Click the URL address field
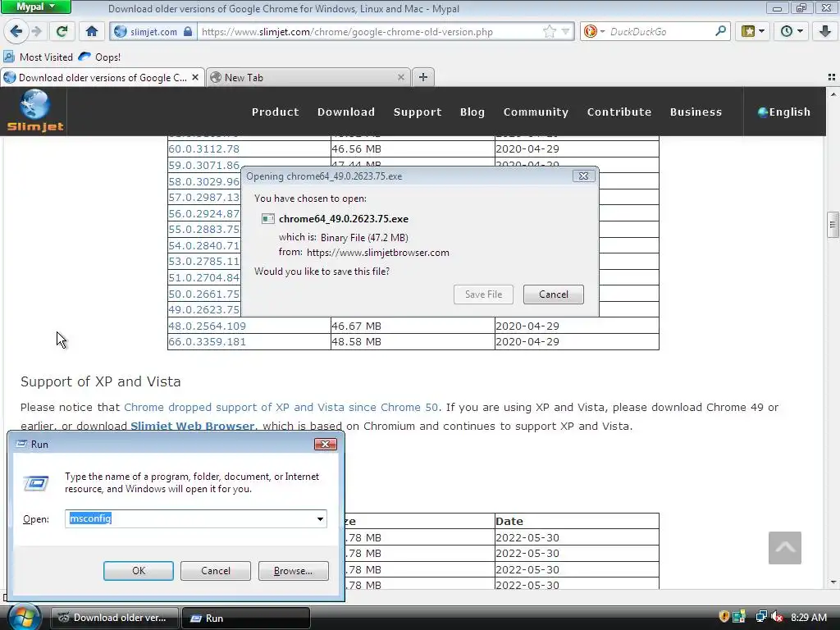This screenshot has height=630, width=840. coord(370,32)
